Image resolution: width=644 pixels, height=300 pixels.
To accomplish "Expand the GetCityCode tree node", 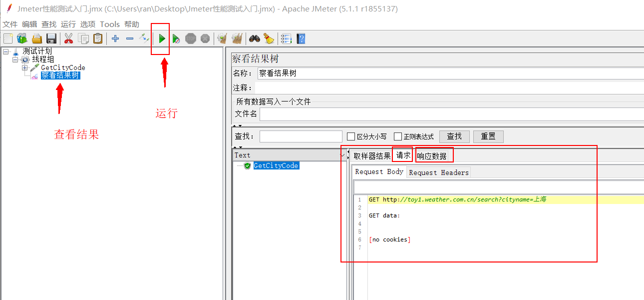I will (24, 67).
